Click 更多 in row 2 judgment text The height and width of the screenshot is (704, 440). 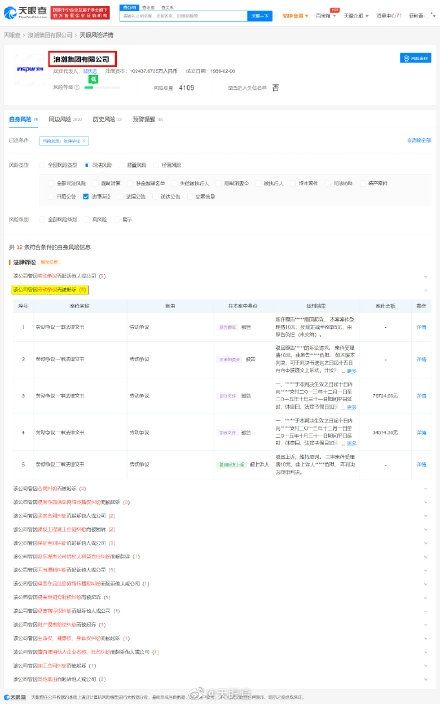(351, 371)
